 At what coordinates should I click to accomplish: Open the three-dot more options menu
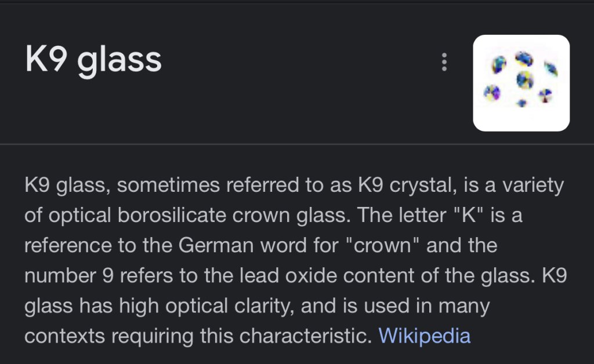click(x=444, y=62)
